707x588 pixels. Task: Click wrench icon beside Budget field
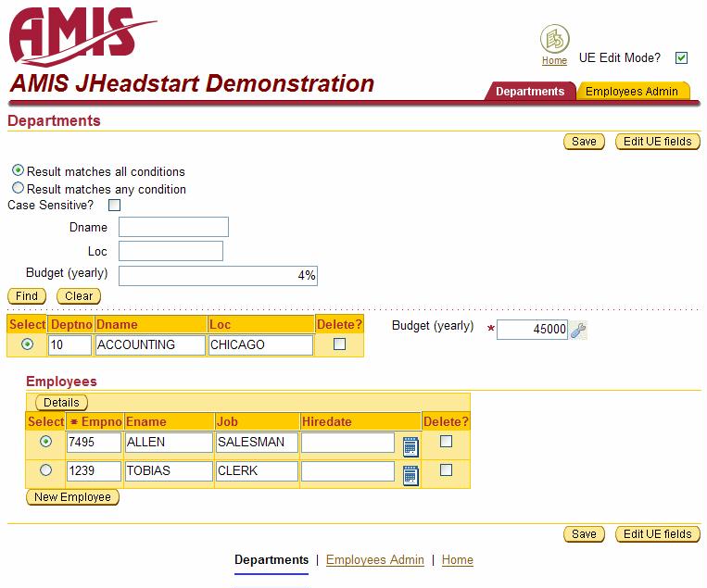tap(578, 330)
